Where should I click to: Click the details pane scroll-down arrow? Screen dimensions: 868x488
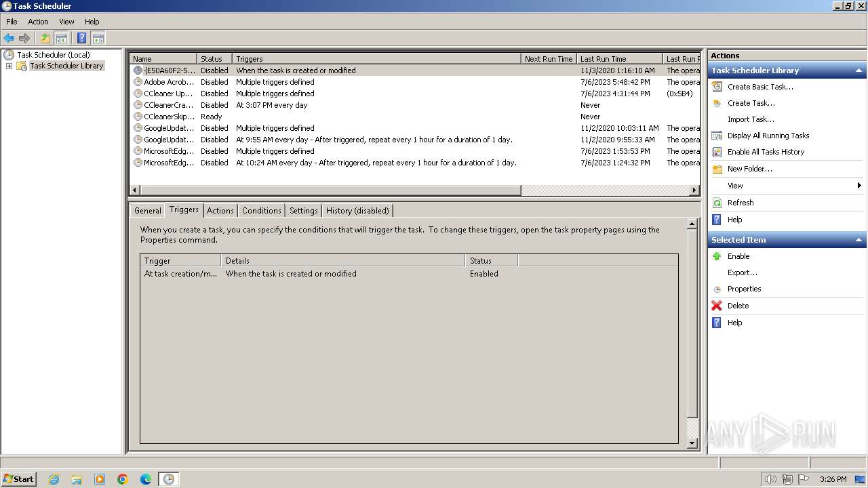point(692,443)
